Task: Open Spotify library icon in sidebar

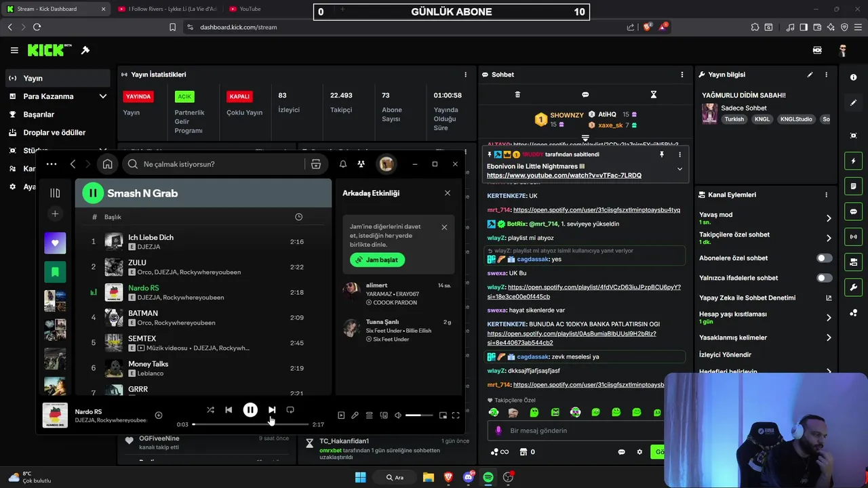Action: 55,193
